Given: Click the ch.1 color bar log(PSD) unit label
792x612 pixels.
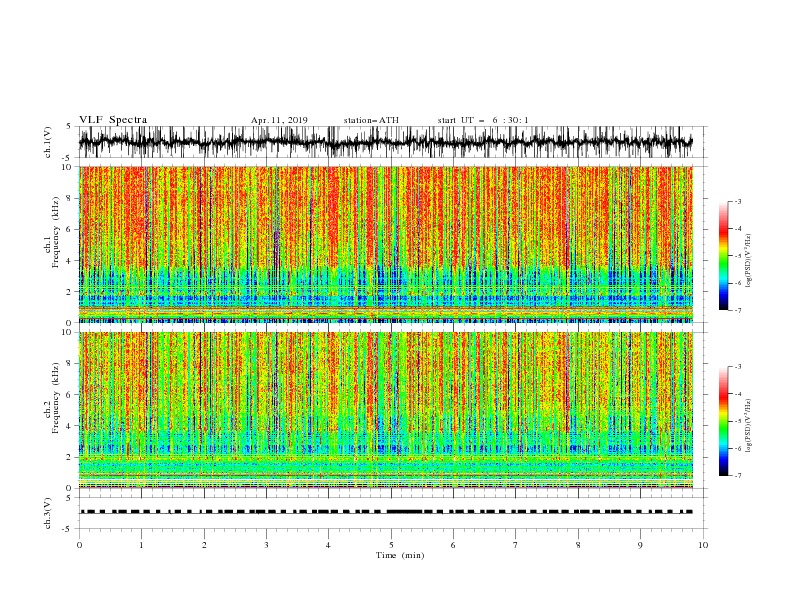Looking at the screenshot, I should 749,261.
